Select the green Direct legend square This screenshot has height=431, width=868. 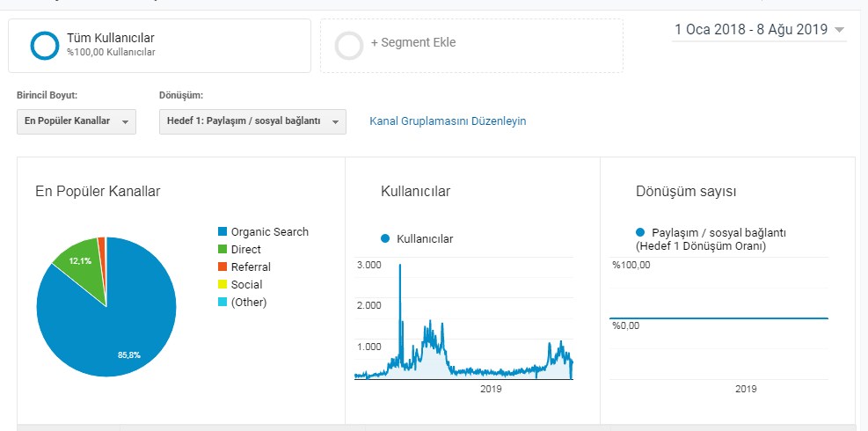(x=222, y=249)
